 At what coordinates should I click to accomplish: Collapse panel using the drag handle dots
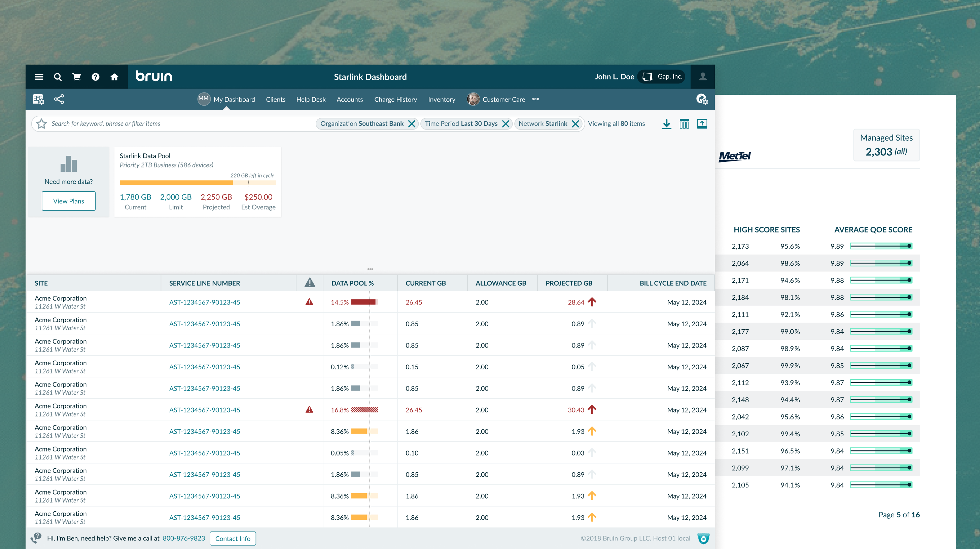(x=370, y=269)
